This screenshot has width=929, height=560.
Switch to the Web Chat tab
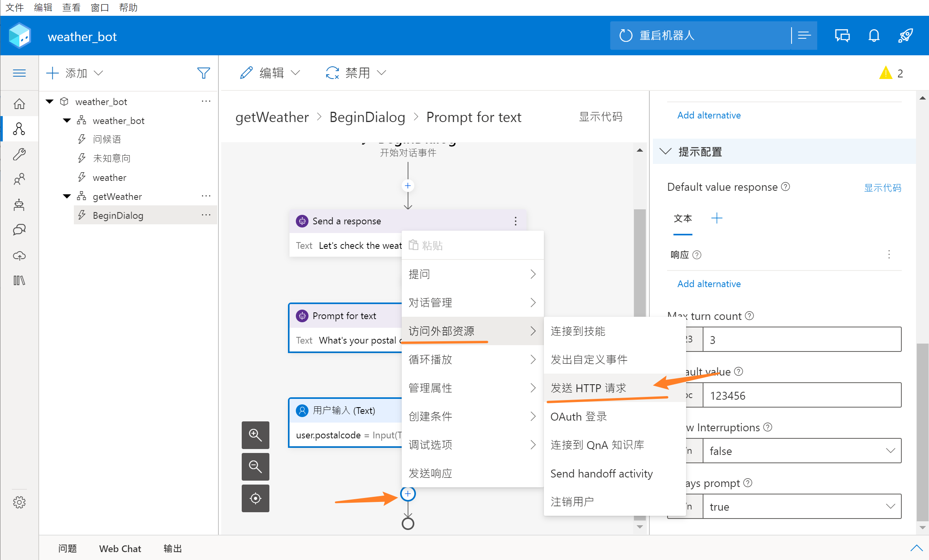pyautogui.click(x=120, y=549)
